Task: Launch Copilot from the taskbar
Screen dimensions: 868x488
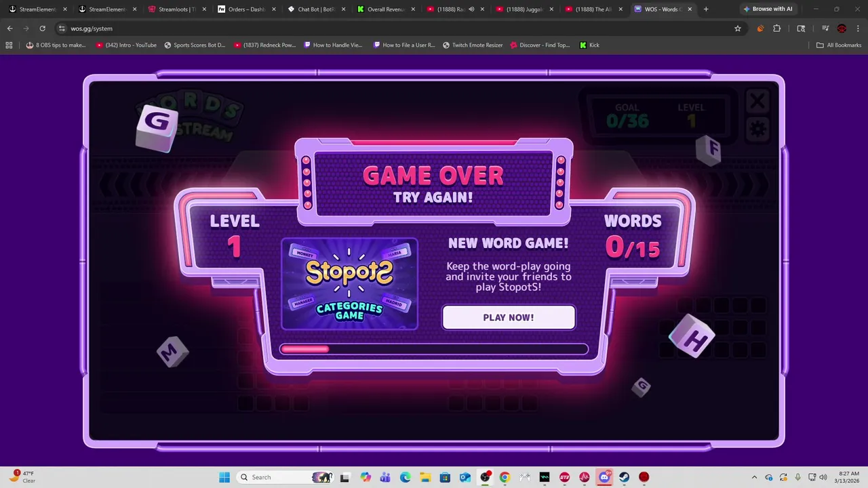Action: (x=366, y=477)
